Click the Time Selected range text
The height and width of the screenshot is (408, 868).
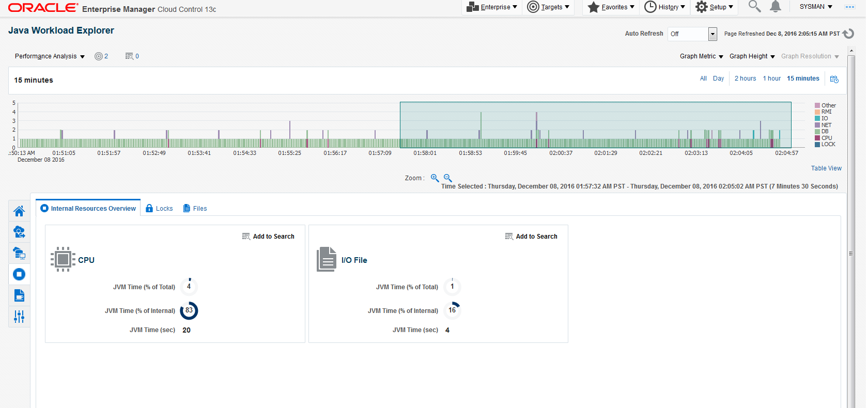click(640, 186)
